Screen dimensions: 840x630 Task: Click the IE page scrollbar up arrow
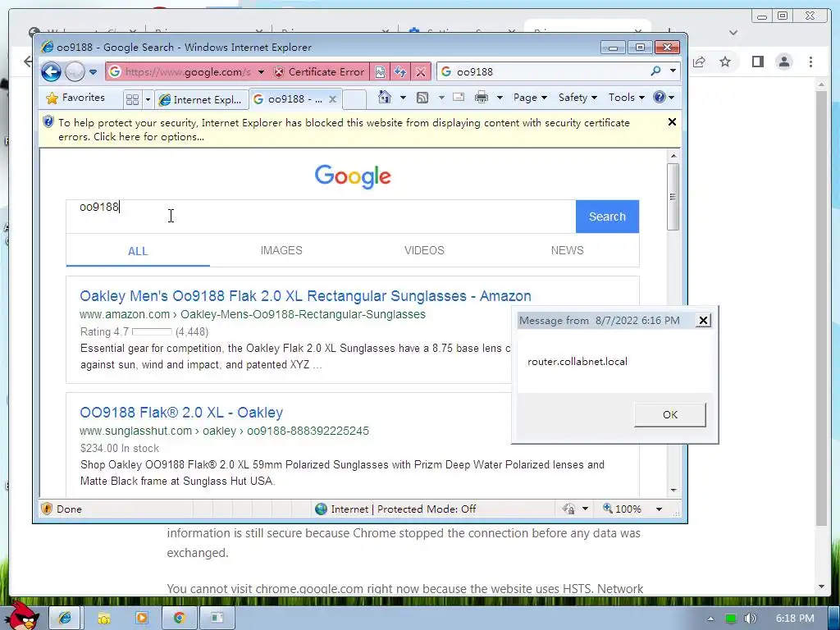[x=673, y=156]
